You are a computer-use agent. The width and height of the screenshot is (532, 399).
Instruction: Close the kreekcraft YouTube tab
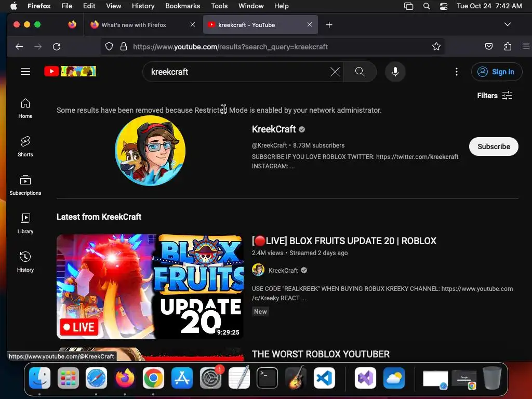click(x=310, y=24)
